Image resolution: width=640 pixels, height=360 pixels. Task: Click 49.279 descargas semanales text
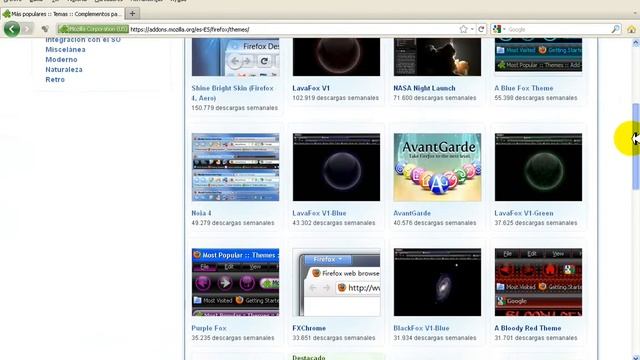233,223
